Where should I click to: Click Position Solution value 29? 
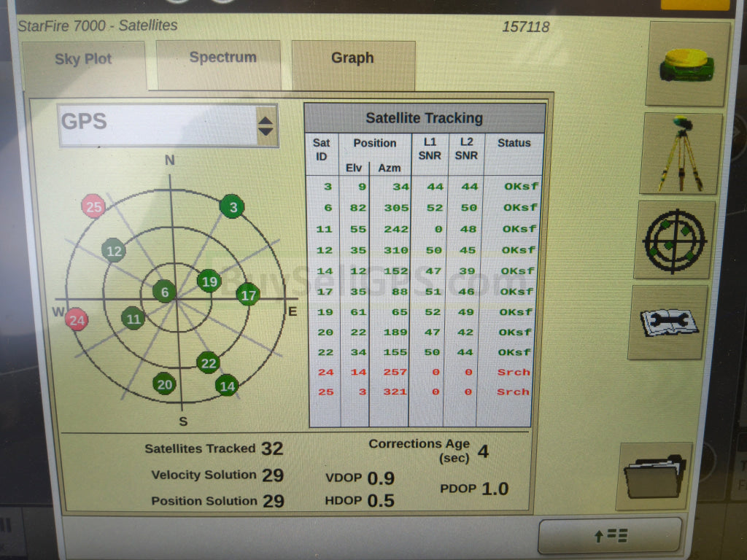[x=273, y=501]
